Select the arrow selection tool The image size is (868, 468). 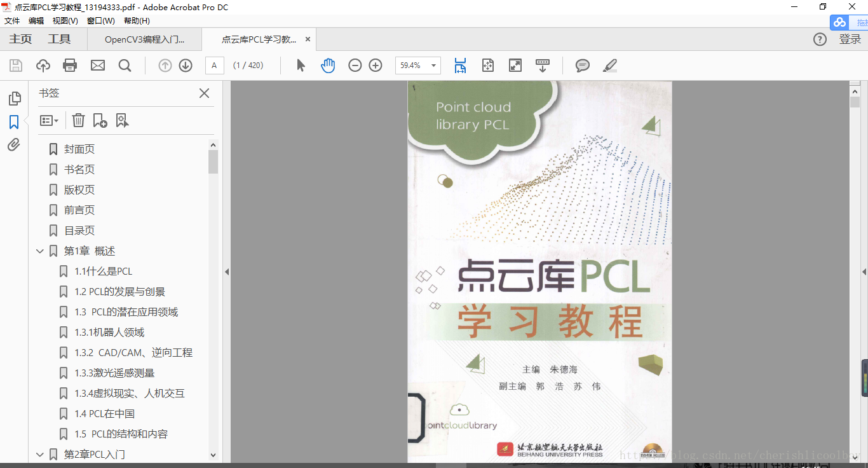301,65
